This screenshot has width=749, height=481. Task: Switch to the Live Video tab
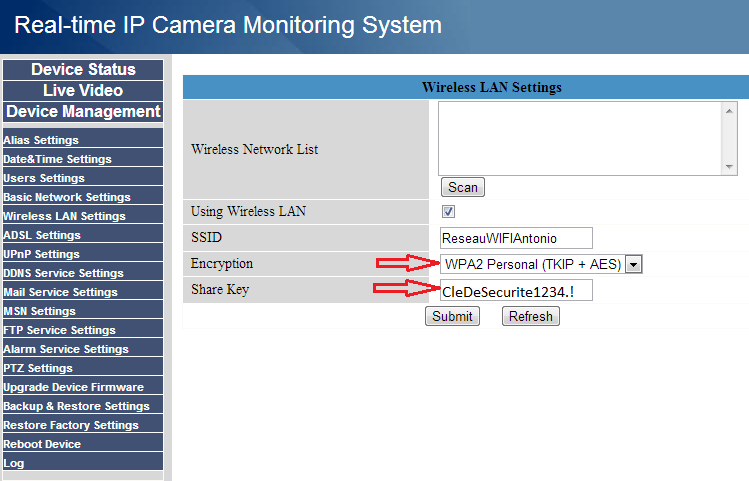(83, 90)
